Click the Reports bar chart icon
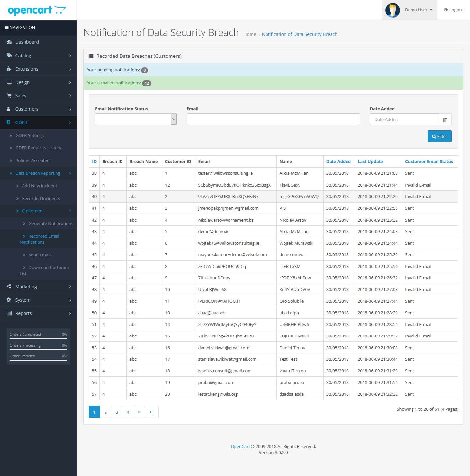 tap(9, 313)
